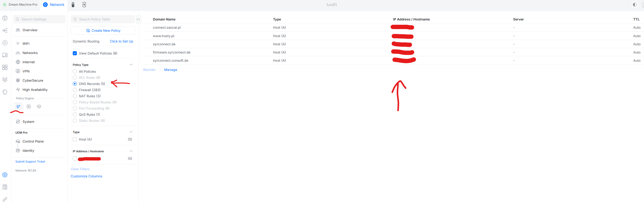Click the Manage link below table
644x204 pixels.
(171, 70)
